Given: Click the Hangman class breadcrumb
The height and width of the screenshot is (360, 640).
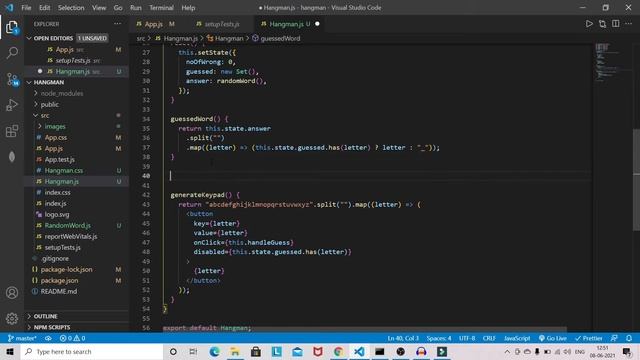Looking at the screenshot, I should pos(229,38).
